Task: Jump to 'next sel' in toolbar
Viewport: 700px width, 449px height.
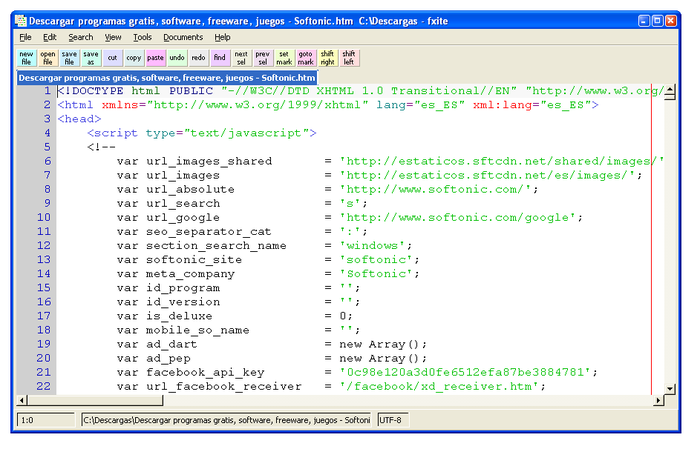Action: 241,58
